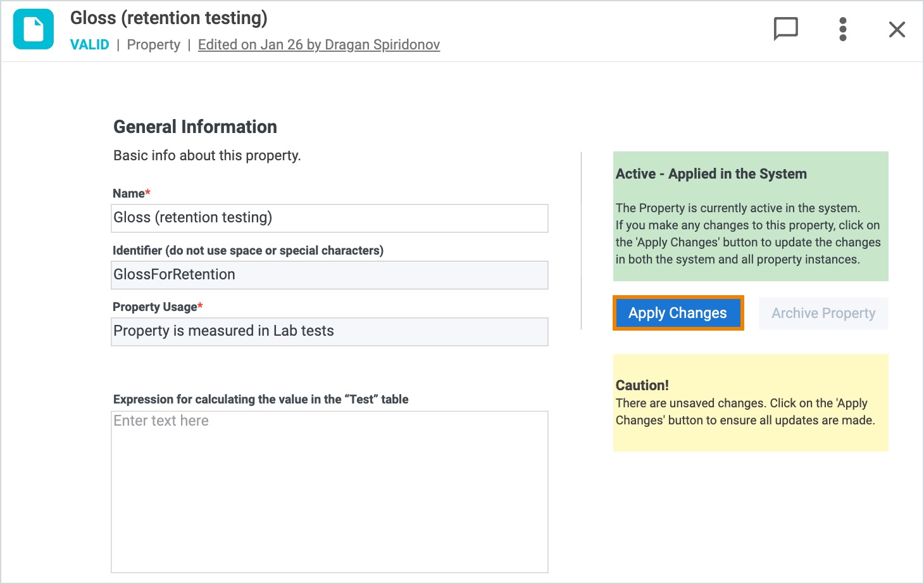The height and width of the screenshot is (584, 924).
Task: Click the Apply Changes button
Action: 678,313
